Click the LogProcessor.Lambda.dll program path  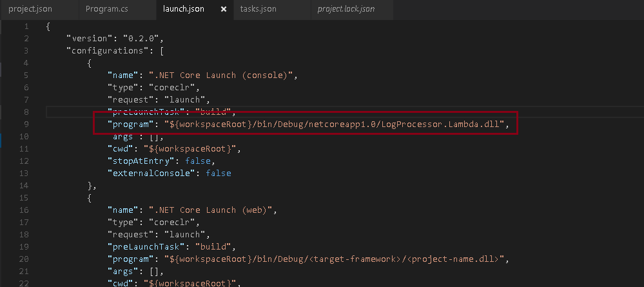(334, 124)
